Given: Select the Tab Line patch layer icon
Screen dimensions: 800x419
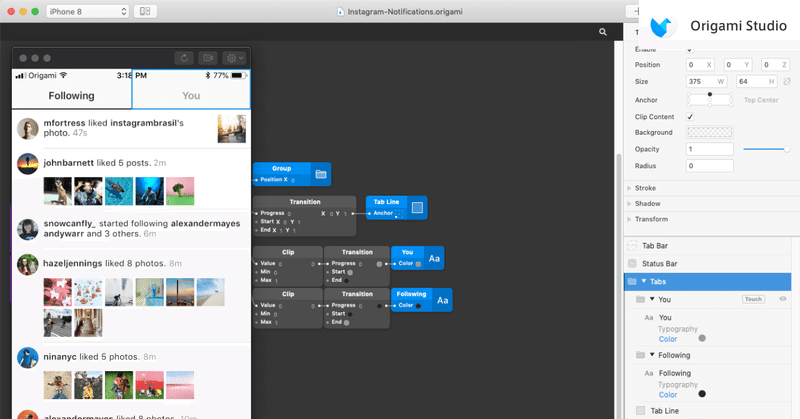Looking at the screenshot, I should click(x=417, y=208).
